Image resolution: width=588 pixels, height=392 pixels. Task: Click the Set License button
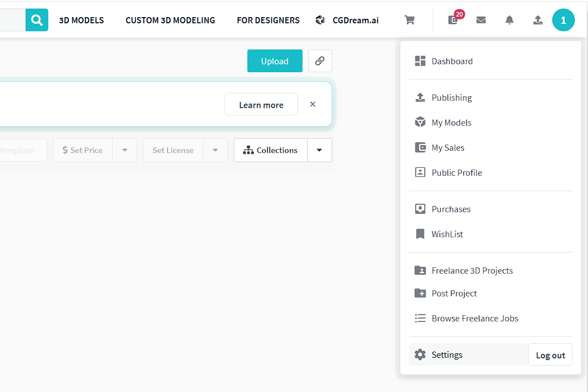[x=173, y=150]
